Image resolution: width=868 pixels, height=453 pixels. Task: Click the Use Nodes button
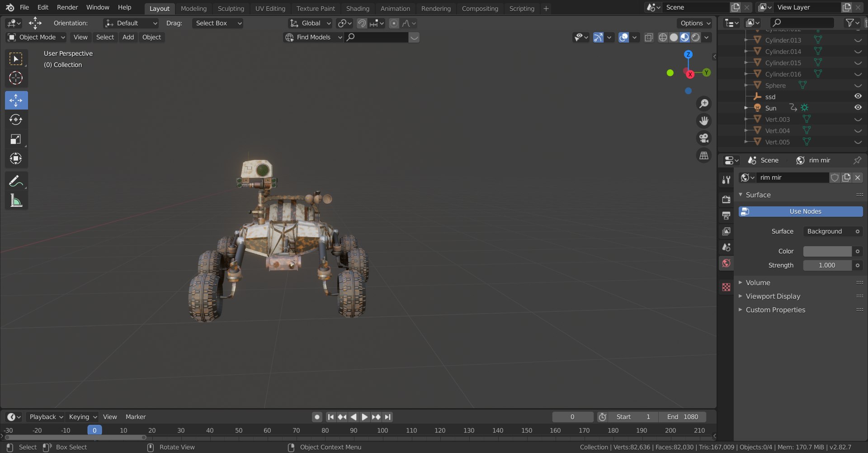801,211
